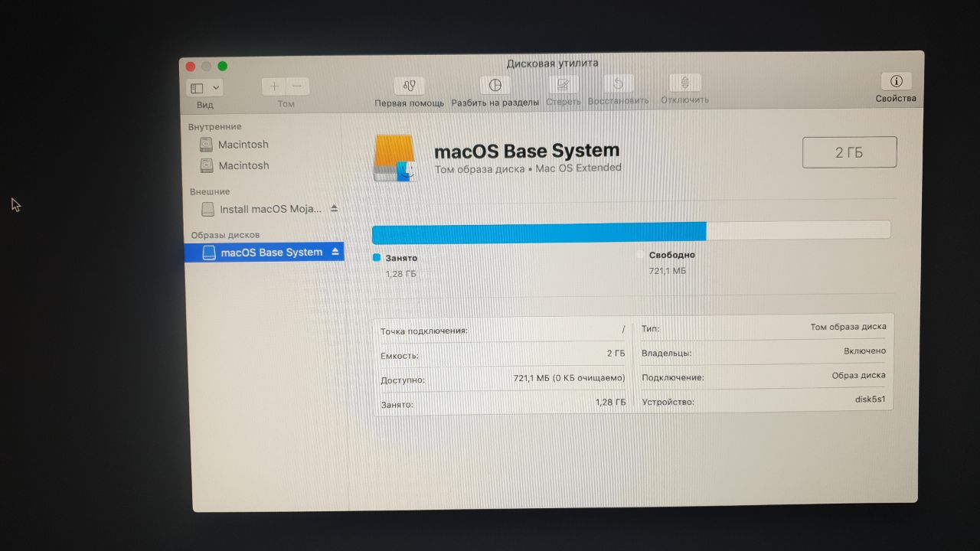Click the macOS Base System title heading
The width and height of the screenshot is (980, 551).
tap(527, 151)
